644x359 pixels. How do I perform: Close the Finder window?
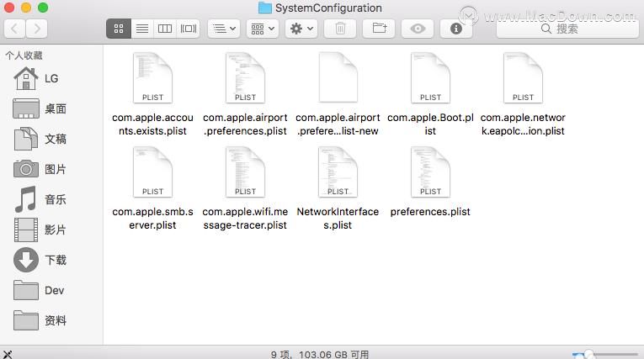(x=9, y=8)
